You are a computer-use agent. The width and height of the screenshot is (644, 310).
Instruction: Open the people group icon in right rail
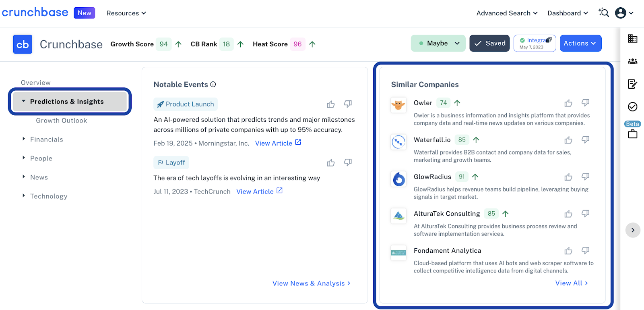632,61
